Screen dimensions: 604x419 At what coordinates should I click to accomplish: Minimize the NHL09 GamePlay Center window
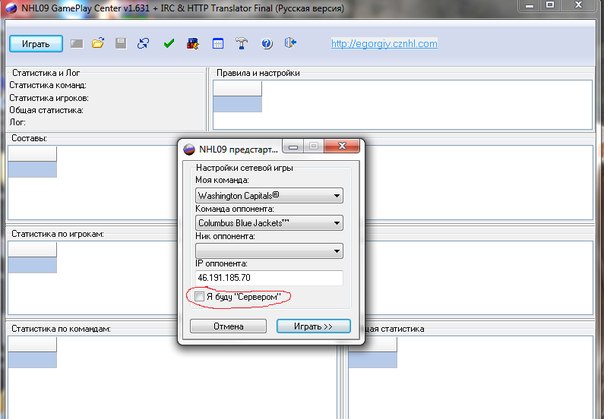coord(529,5)
